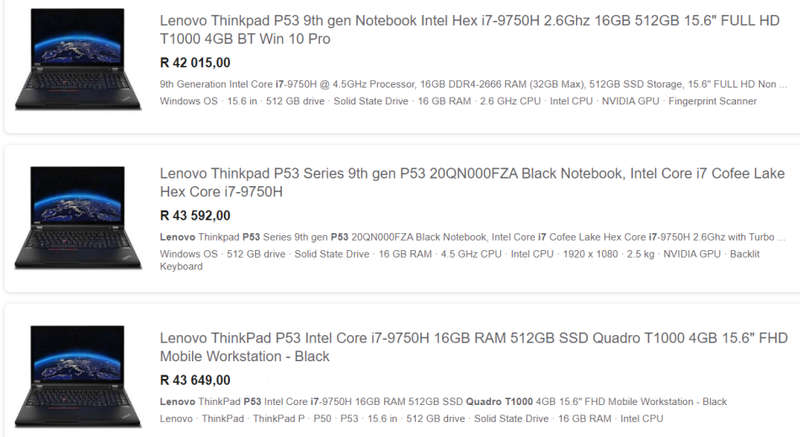This screenshot has height=437, width=800.
Task: Click the ThinkPad P attribute in third listing
Action: (x=279, y=419)
